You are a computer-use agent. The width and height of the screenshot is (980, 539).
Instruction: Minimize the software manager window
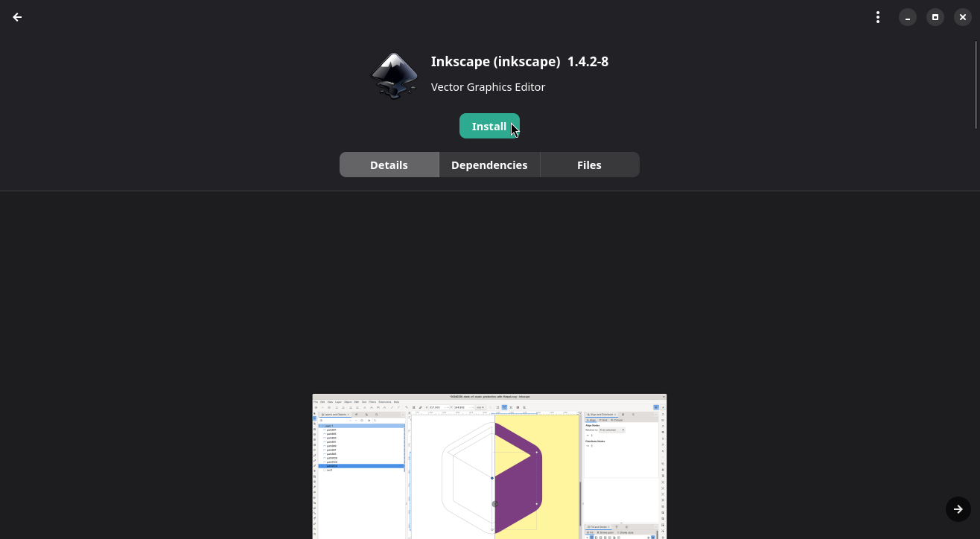pos(907,17)
